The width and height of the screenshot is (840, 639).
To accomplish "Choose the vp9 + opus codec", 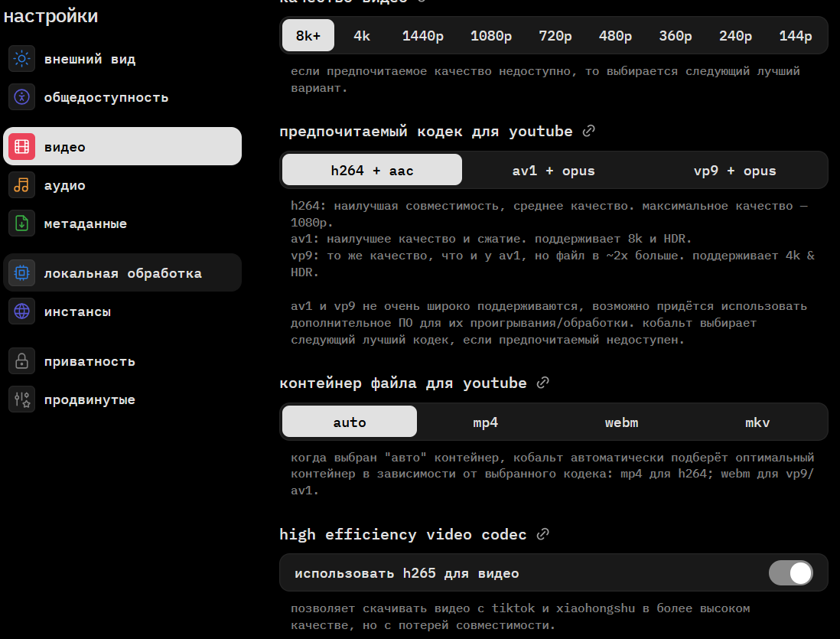I will (x=734, y=170).
